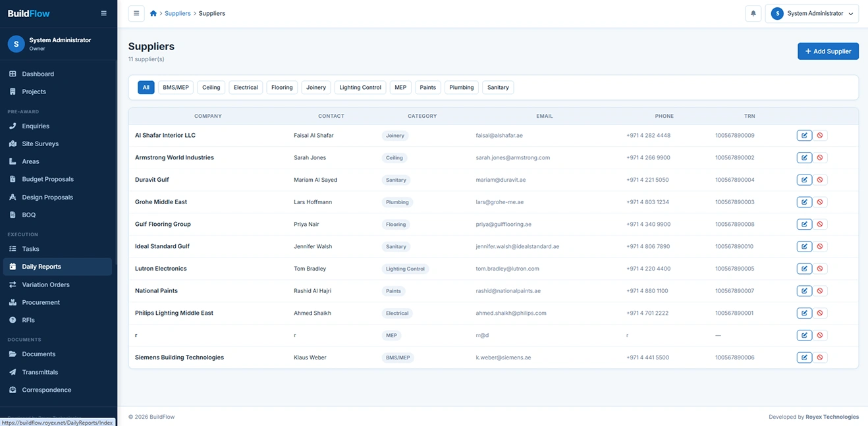Collapse sidebar using icon beside BuildFlow logo
This screenshot has height=426, width=868.
[103, 13]
